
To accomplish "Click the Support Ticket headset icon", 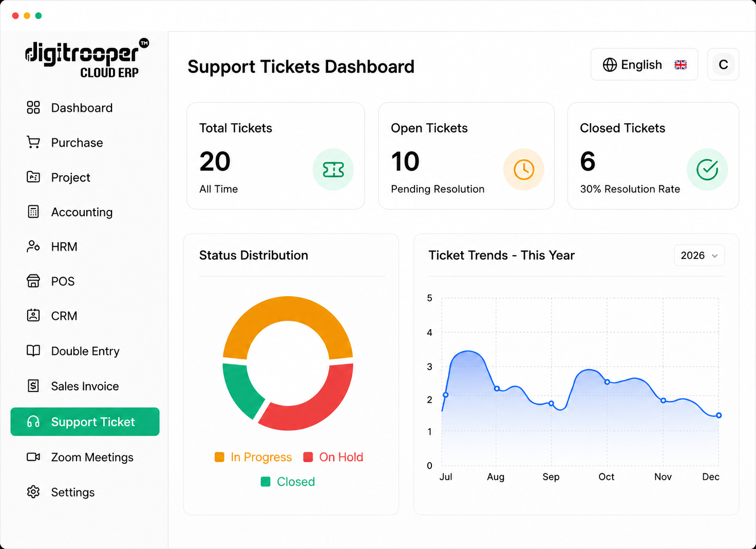I will [33, 422].
